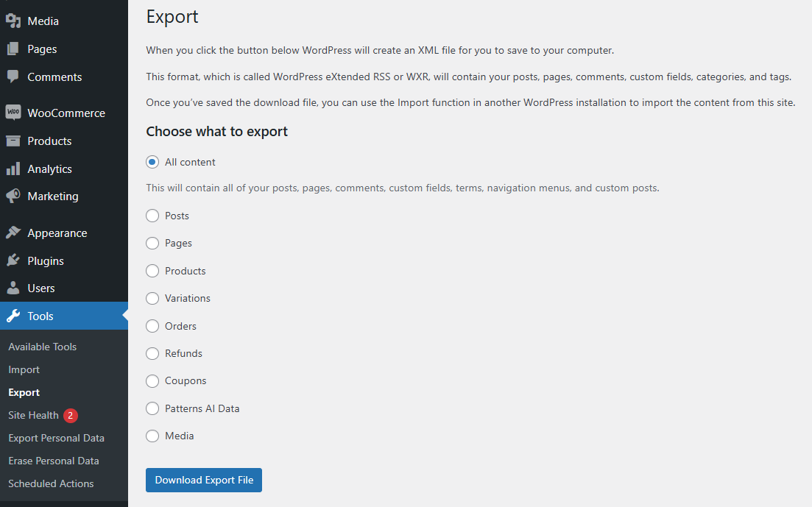Open the Import submenu link

pos(24,369)
